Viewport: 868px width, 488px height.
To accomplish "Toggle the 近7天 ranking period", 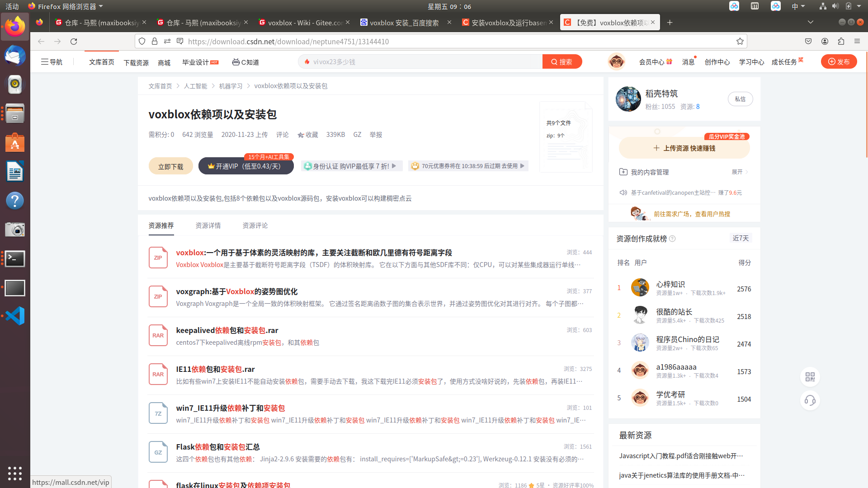I will pyautogui.click(x=741, y=238).
